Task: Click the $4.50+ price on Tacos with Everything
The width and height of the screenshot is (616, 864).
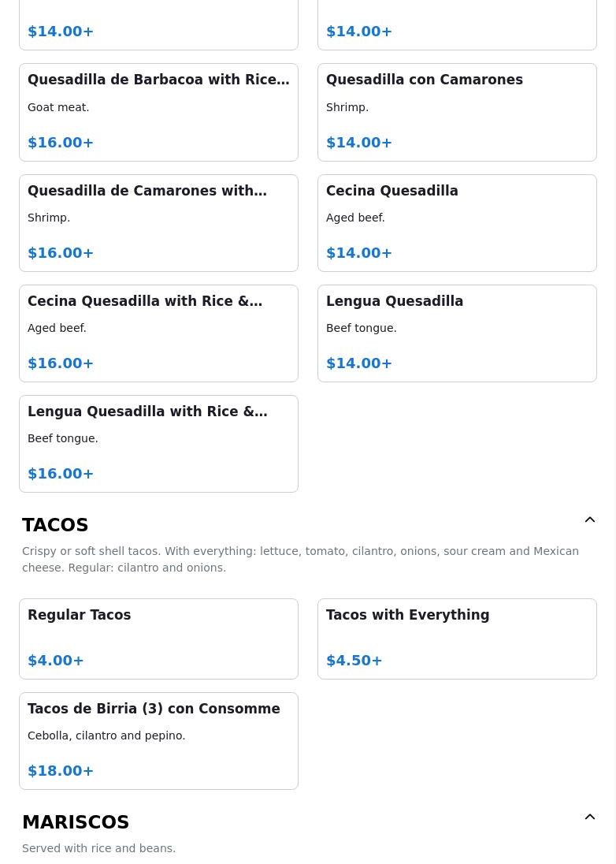Action: point(354,661)
